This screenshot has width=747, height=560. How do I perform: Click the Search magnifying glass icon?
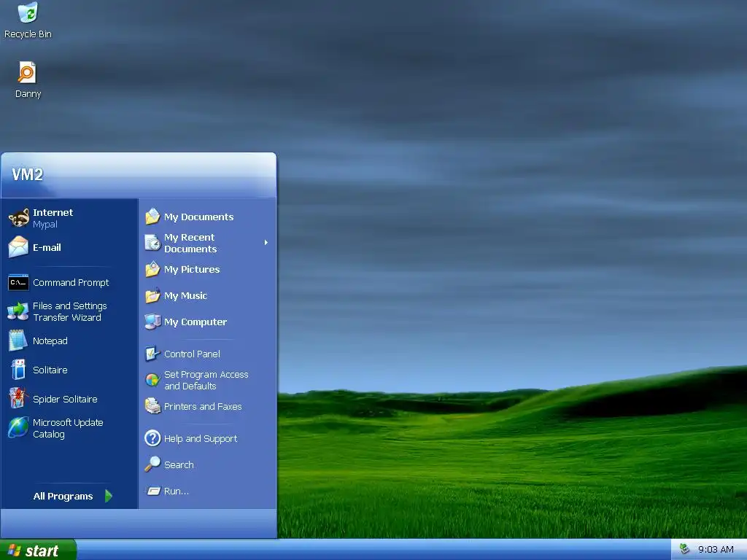tap(152, 464)
